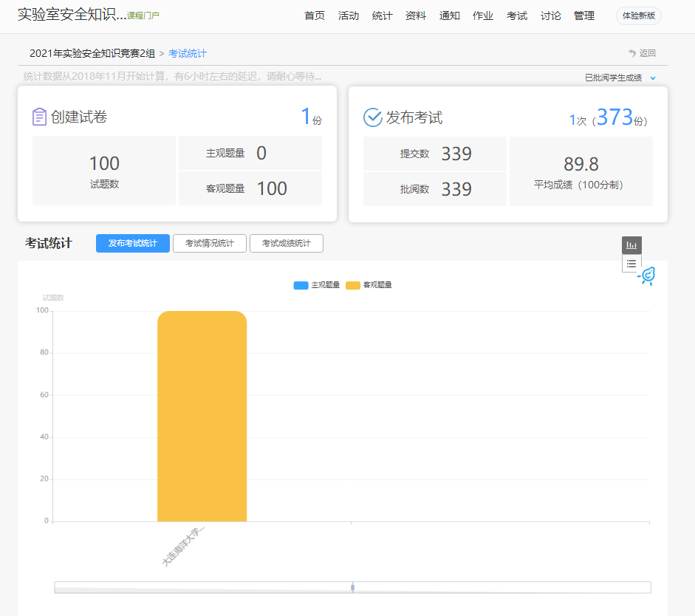Open the 统计 menu
Viewport: 695px width, 616px height.
(382, 16)
